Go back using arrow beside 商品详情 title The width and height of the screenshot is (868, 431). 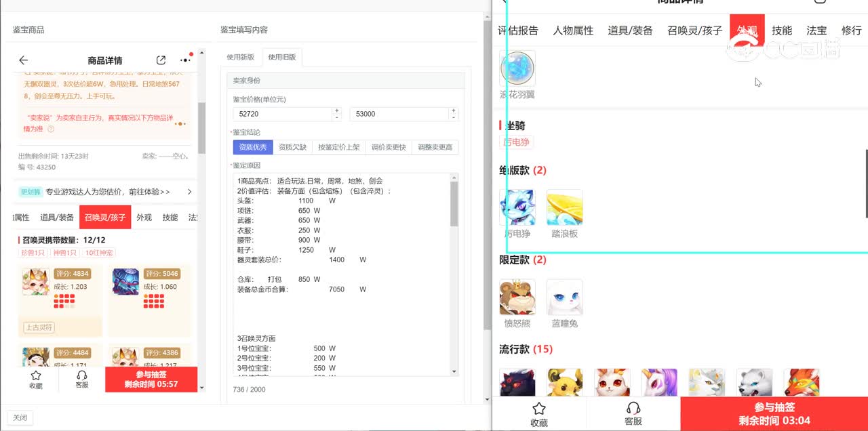pos(24,60)
